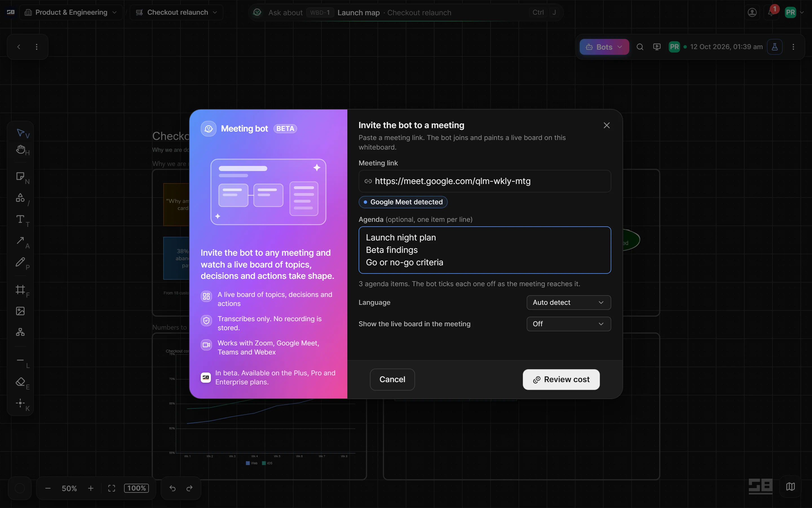Select the text tool (T)
Image resolution: width=812 pixels, height=508 pixels.
coord(21,219)
